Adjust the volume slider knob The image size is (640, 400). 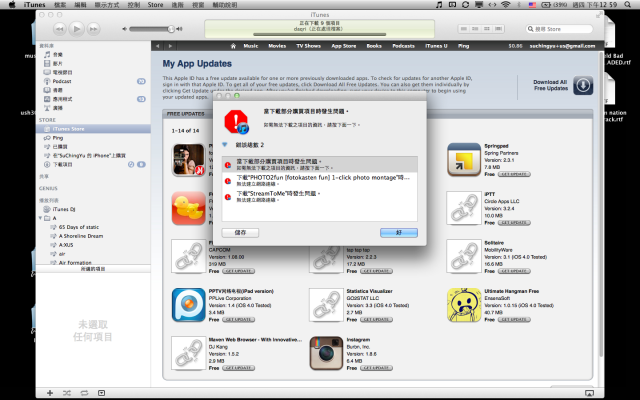(171, 29)
